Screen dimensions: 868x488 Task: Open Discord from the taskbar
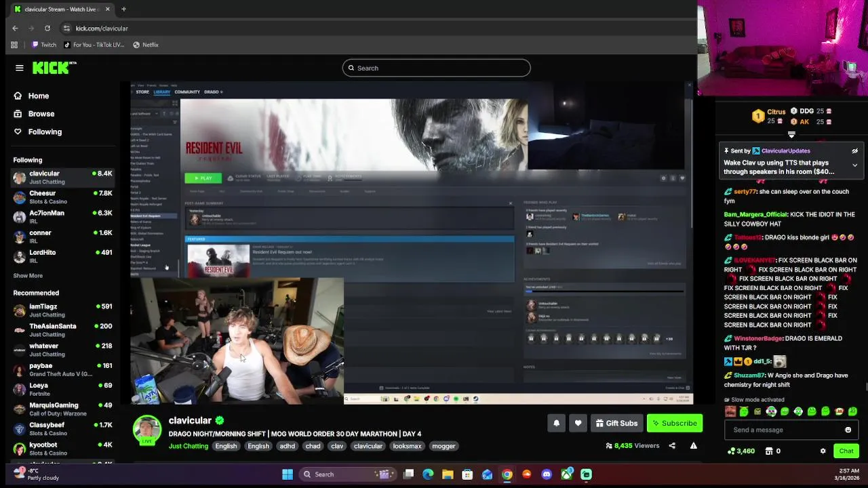pyautogui.click(x=547, y=474)
